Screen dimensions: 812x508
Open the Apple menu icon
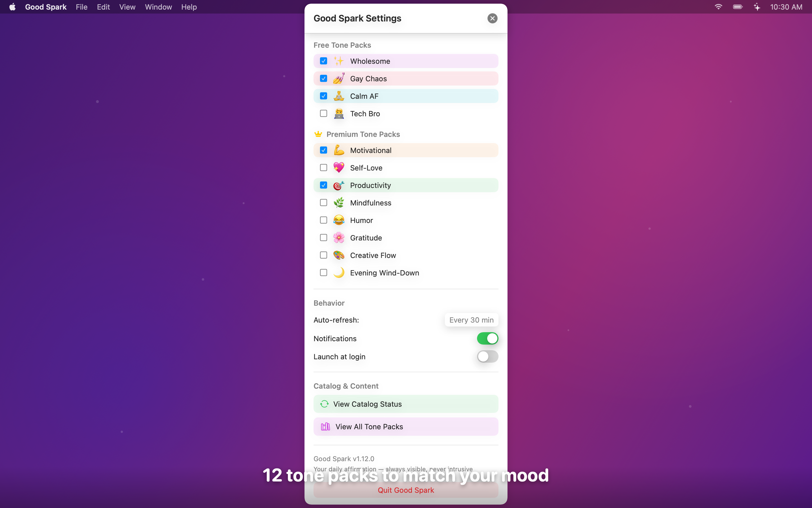click(x=12, y=7)
